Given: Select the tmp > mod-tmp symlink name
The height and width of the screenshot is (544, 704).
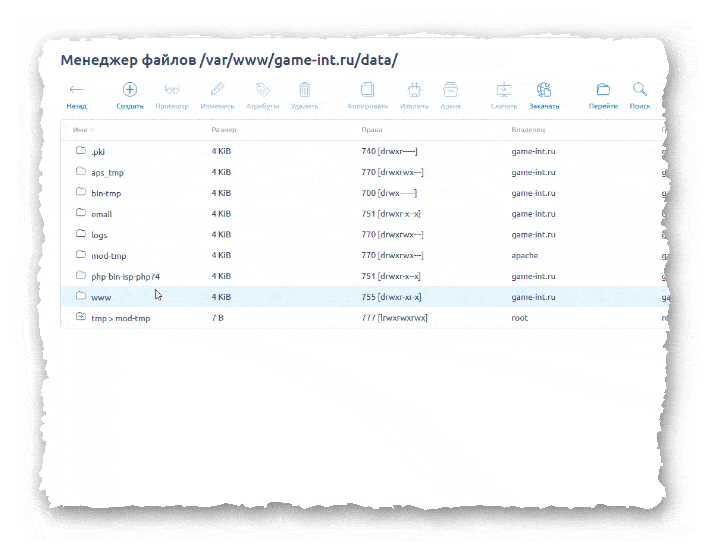Looking at the screenshot, I should [x=121, y=318].
